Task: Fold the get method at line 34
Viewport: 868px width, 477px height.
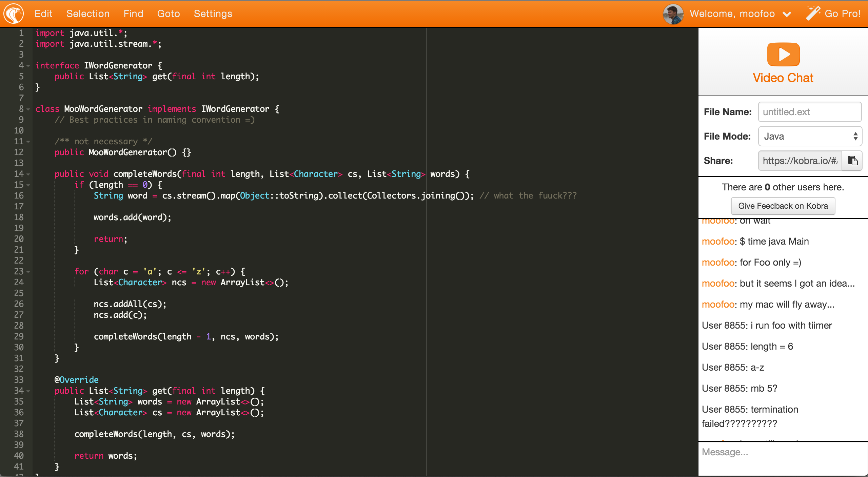Action: 28,391
